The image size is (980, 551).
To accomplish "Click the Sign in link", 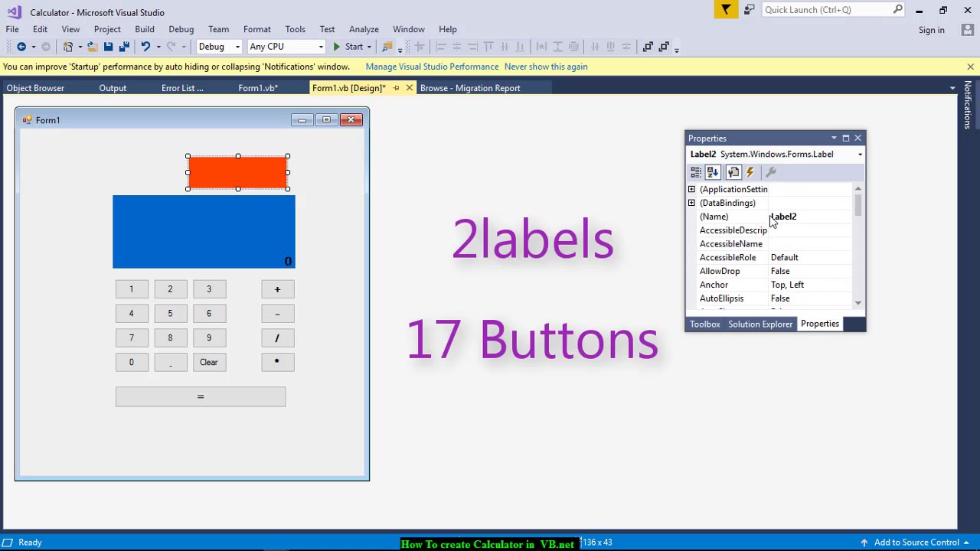I will [931, 30].
